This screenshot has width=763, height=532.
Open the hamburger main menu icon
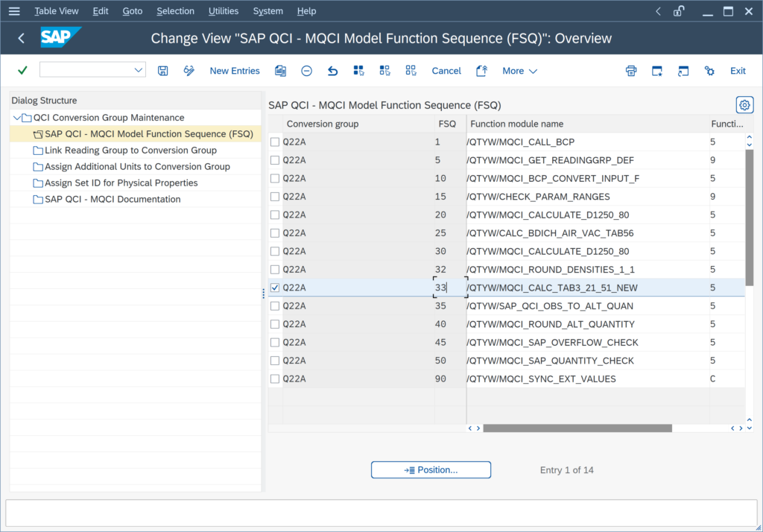tap(14, 10)
